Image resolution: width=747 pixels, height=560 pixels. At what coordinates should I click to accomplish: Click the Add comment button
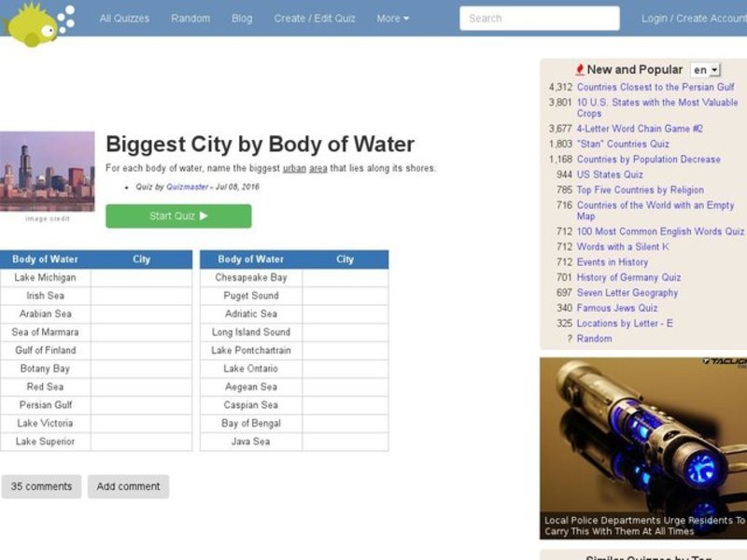[x=128, y=486]
